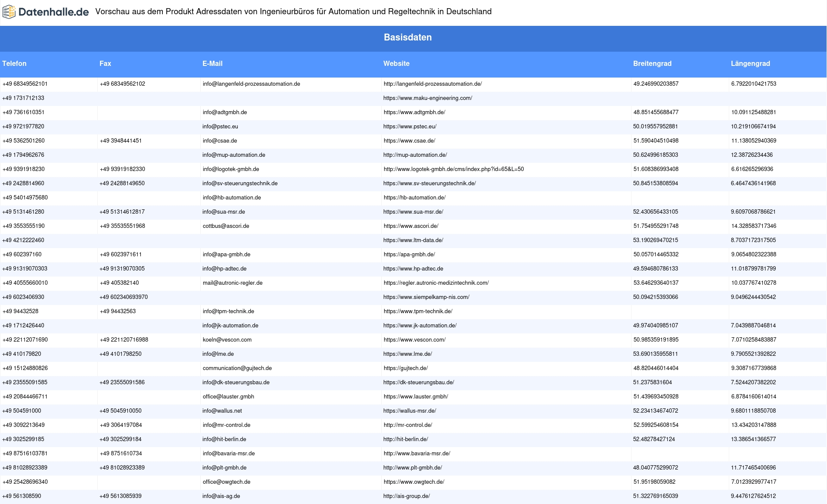Click email communication@gujtech.de
This screenshot has height=504, width=827.
(237, 368)
